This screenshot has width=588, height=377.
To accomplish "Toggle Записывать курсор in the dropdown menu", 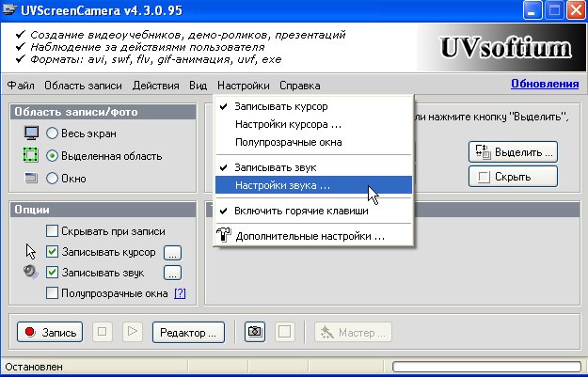I will point(313,106).
